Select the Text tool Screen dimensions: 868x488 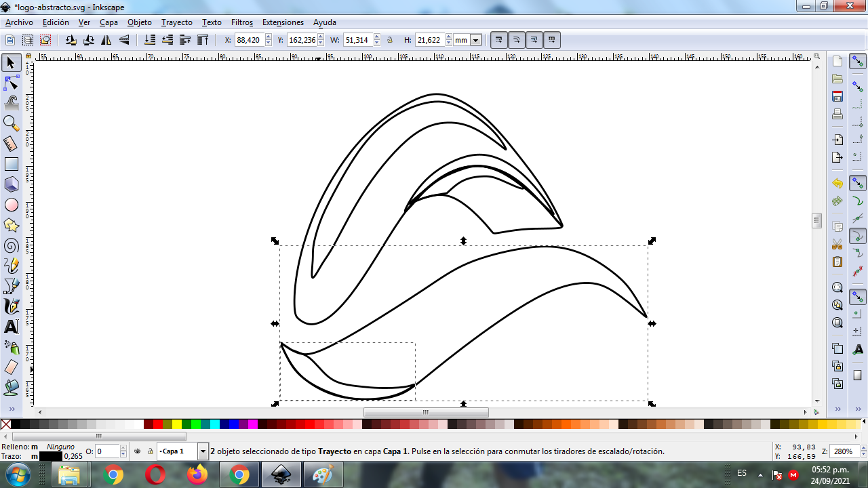pyautogui.click(x=11, y=327)
